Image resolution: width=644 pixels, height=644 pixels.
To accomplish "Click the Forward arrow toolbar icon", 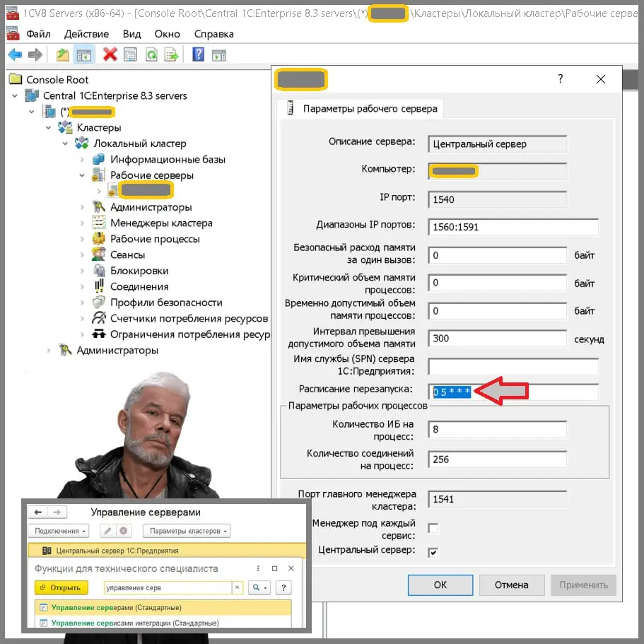I will [35, 54].
